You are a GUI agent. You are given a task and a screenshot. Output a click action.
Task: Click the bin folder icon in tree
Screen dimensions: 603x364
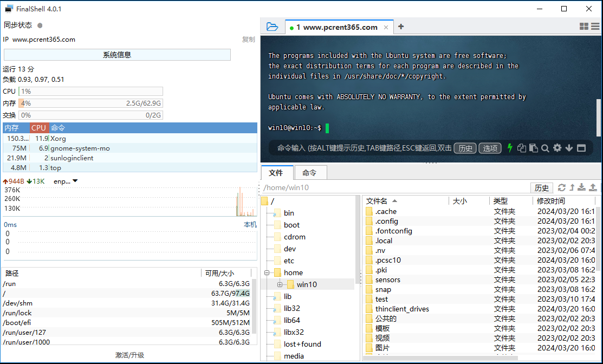(277, 213)
